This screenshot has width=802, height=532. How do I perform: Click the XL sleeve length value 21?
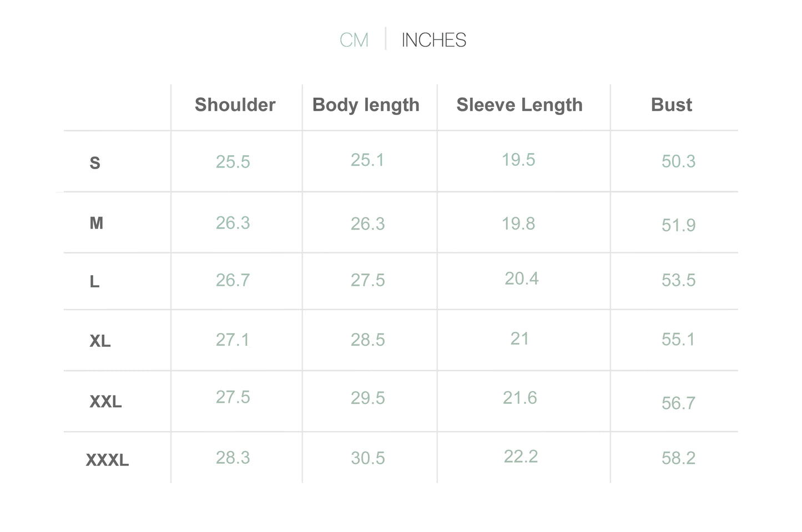(519, 339)
